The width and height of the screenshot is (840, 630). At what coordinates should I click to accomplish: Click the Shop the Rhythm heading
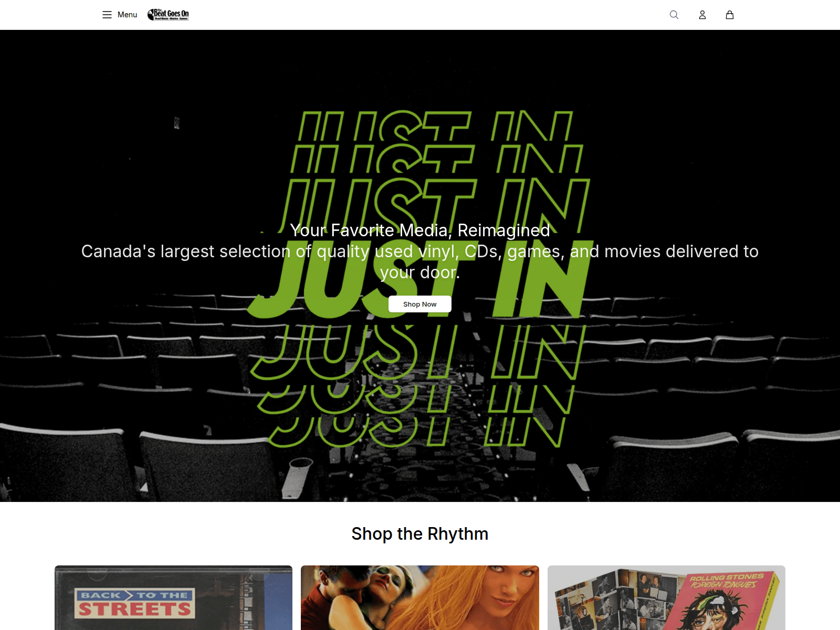pyautogui.click(x=420, y=533)
